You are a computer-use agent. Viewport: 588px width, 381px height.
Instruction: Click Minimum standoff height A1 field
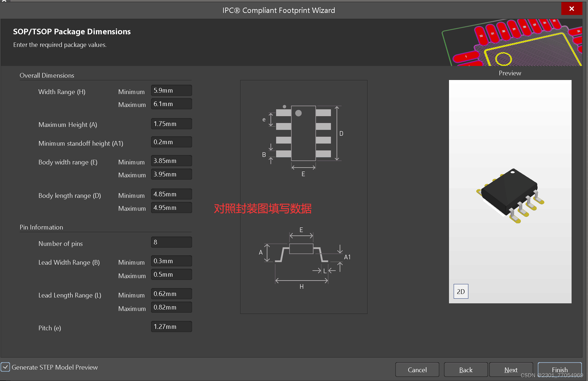coord(171,142)
